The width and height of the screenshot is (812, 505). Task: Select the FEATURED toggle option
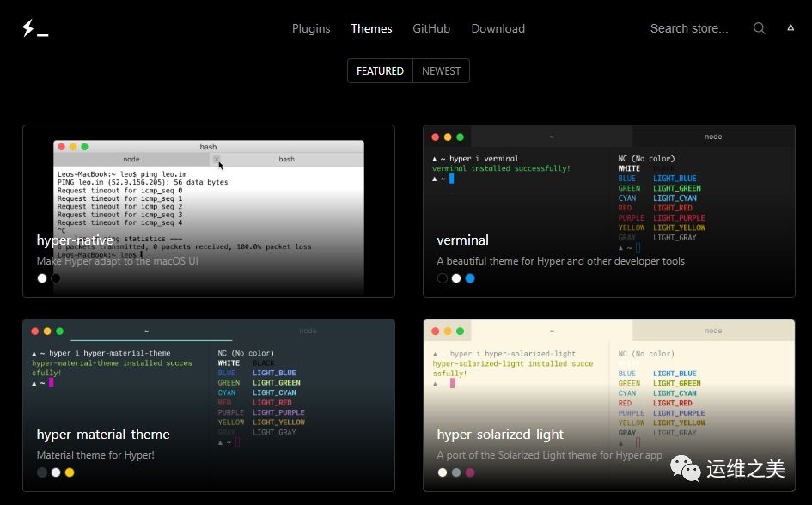[x=380, y=71]
